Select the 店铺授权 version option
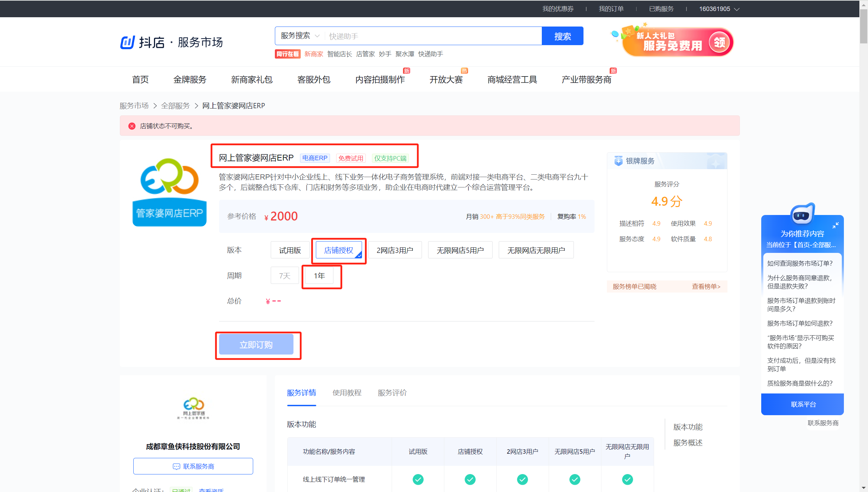This screenshot has width=868, height=492. 339,250
